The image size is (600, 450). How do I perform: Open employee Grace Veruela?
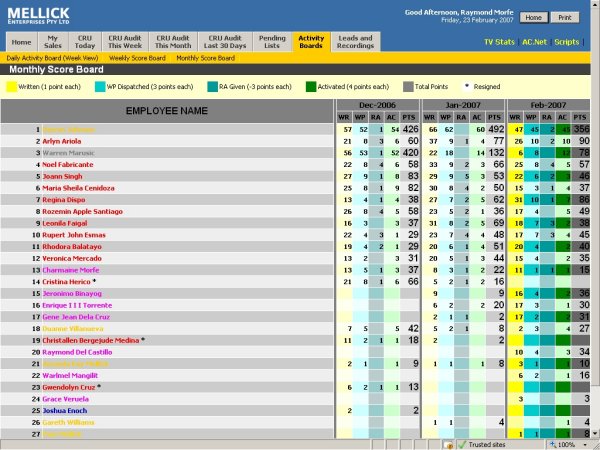point(65,399)
